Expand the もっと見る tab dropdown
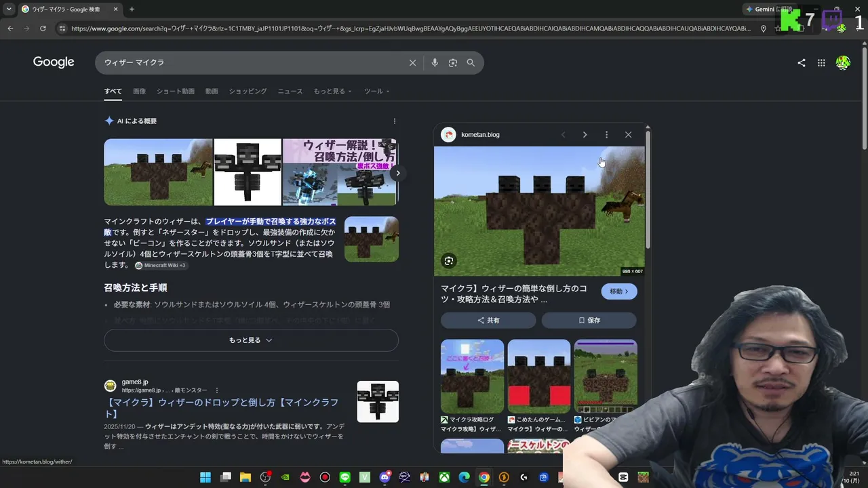The image size is (868, 488). coord(332,91)
